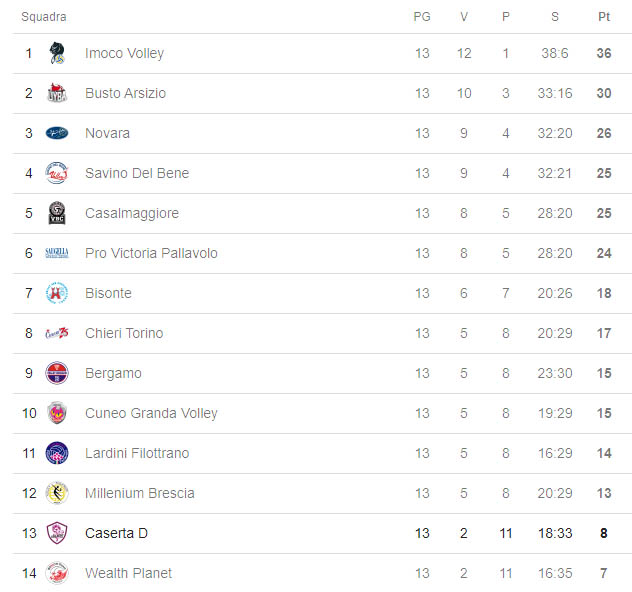Open the highlighted Caserta D team link

click(x=116, y=533)
